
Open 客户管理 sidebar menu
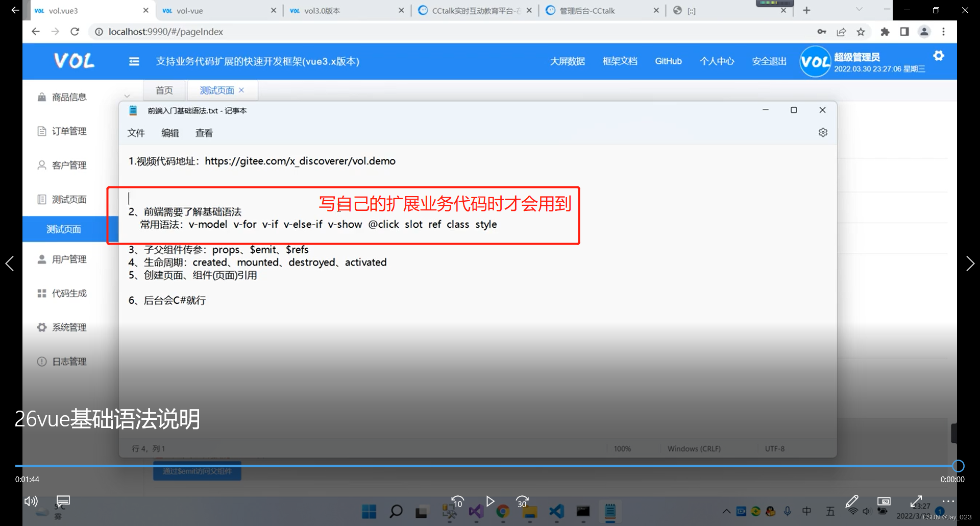coord(69,165)
